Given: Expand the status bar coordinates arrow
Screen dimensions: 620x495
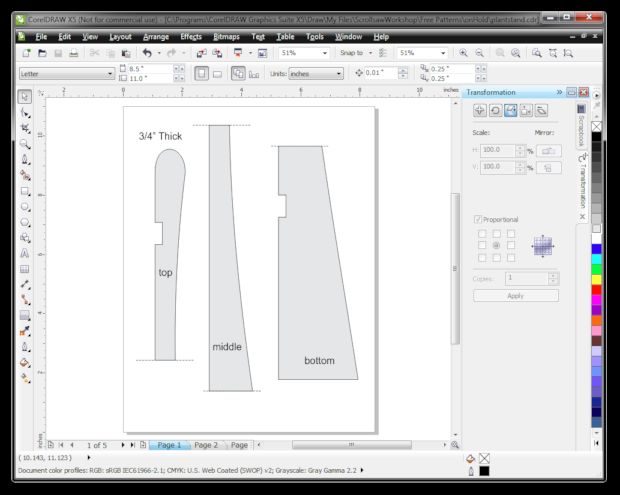Looking at the screenshot, I should tap(89, 457).
